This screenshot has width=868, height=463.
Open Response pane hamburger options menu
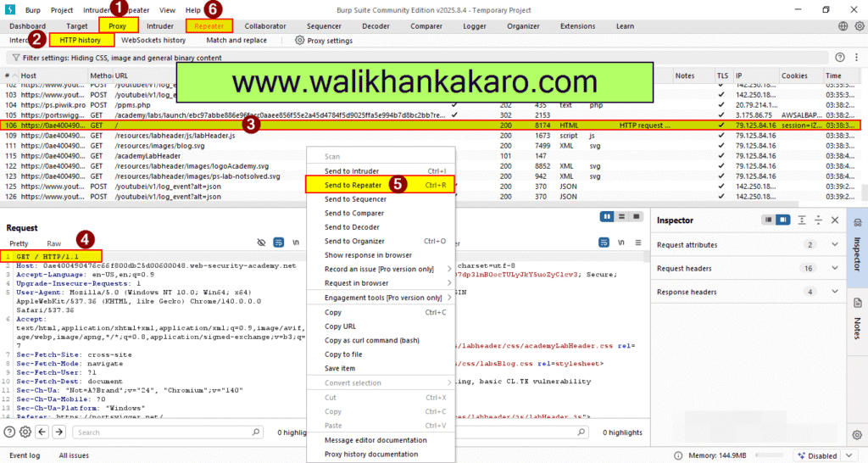coord(638,243)
